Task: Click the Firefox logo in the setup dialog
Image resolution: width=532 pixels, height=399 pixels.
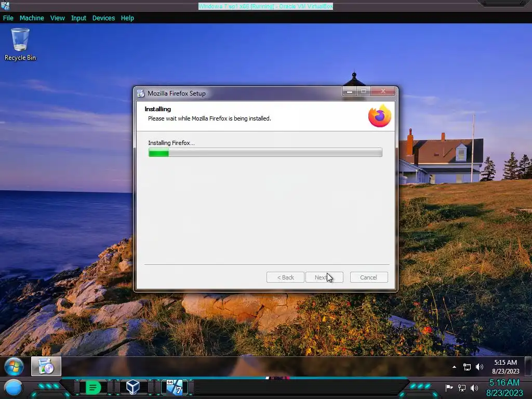Action: pyautogui.click(x=380, y=116)
